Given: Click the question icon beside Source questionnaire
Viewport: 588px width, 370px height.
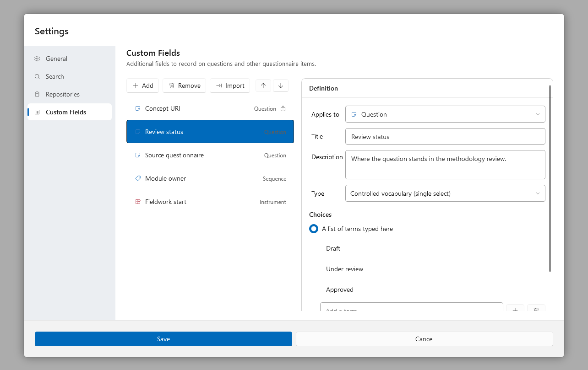Looking at the screenshot, I should point(138,155).
